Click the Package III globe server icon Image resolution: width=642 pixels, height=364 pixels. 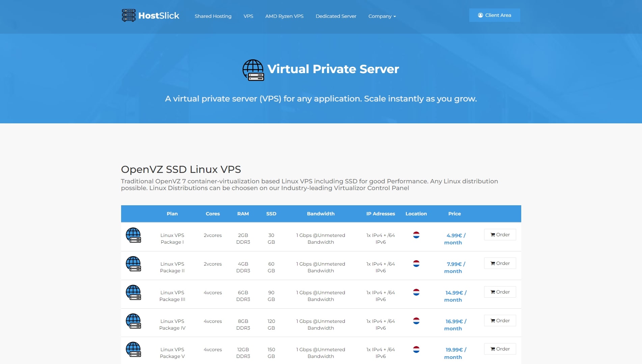click(133, 293)
